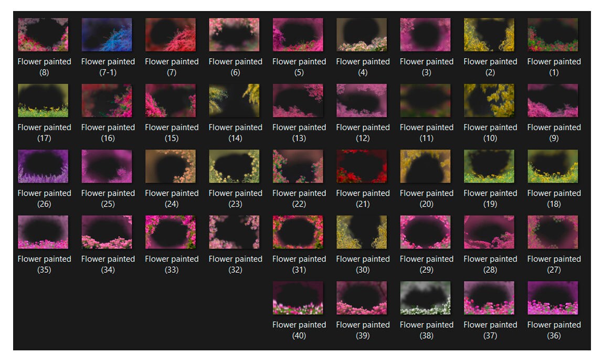Choose the Flower painted (14) thumbnail

[234, 101]
